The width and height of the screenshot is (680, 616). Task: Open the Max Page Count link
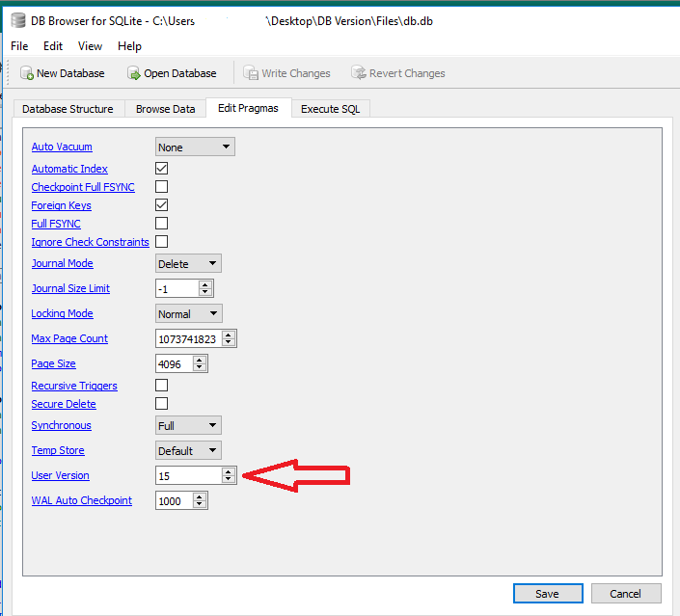[x=69, y=338]
